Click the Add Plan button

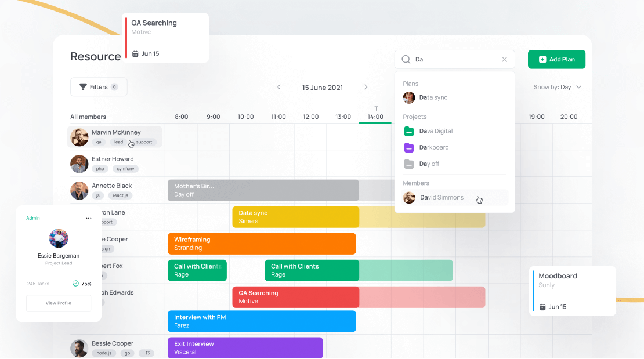pyautogui.click(x=556, y=60)
